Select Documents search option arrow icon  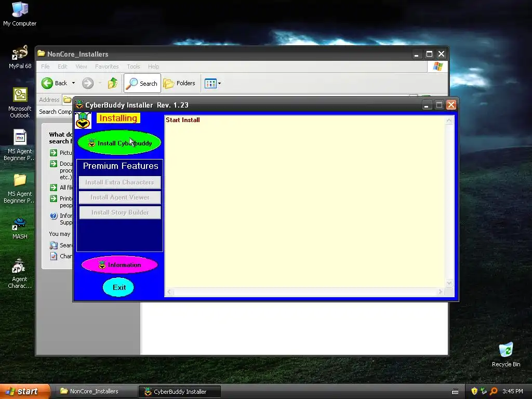click(x=54, y=164)
